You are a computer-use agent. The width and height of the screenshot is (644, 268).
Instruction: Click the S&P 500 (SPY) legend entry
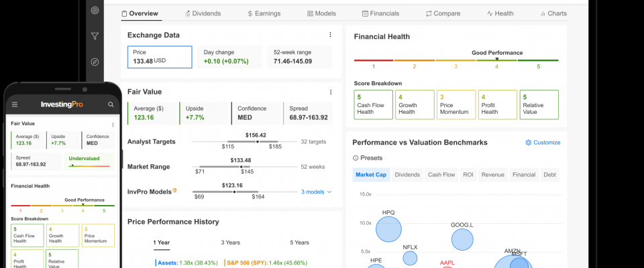(266, 263)
